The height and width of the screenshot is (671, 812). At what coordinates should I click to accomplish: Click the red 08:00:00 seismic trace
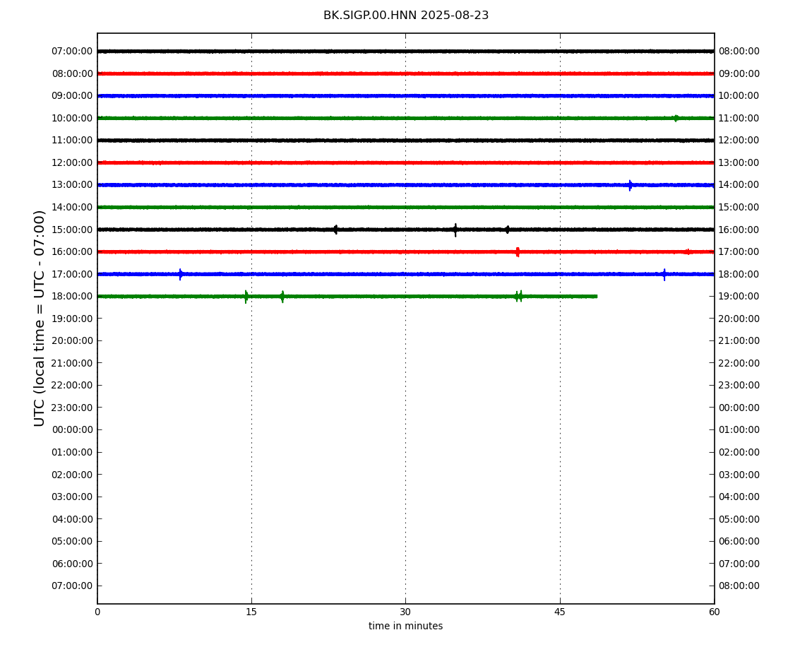[x=405, y=73]
